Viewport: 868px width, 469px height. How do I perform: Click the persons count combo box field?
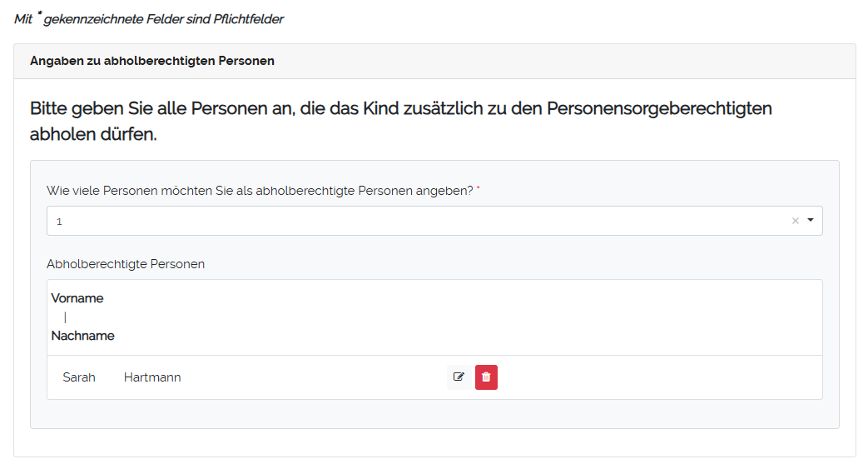[x=416, y=222]
